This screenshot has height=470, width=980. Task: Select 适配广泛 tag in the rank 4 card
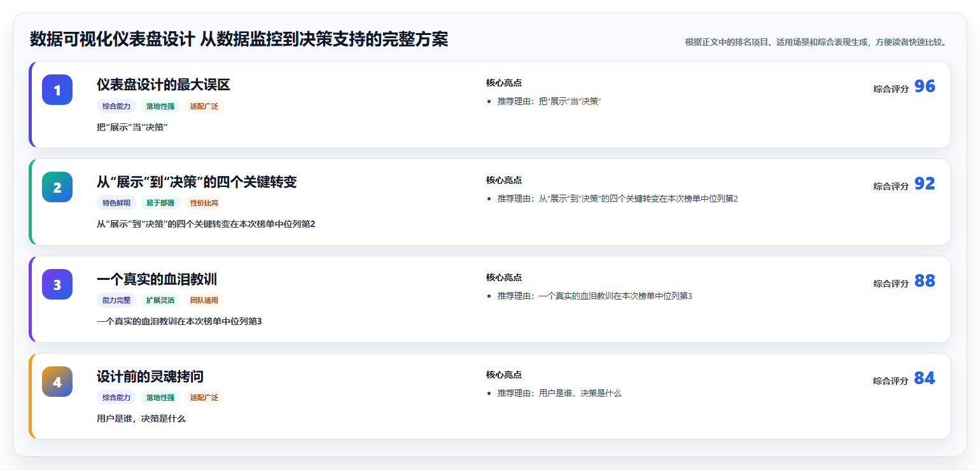[x=204, y=398]
